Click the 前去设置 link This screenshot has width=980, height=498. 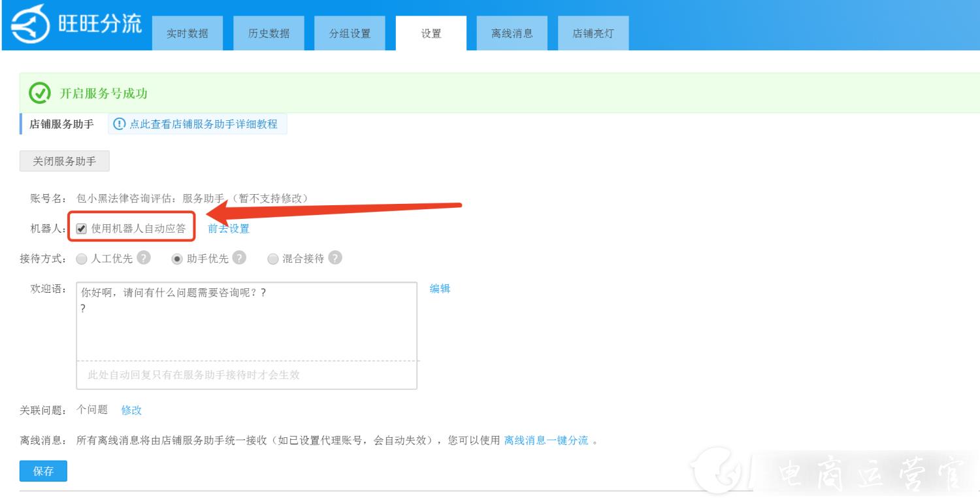[x=229, y=229]
